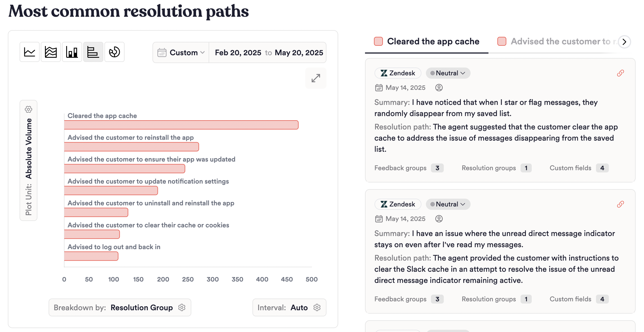Open Neutral sentiment dropdown on first card
The width and height of the screenshot is (644, 332).
448,73
